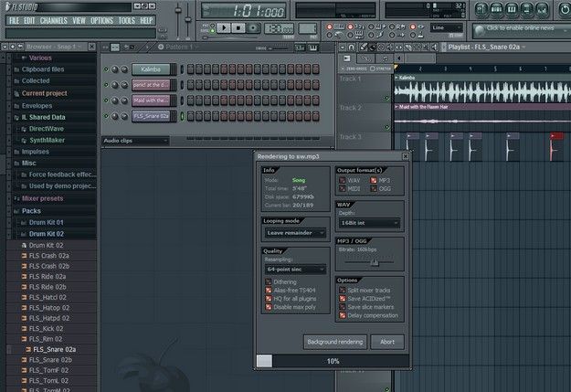The height and width of the screenshot is (392, 571).
Task: Open the Mixer shortcut icon
Action: pyautogui.click(x=543, y=10)
